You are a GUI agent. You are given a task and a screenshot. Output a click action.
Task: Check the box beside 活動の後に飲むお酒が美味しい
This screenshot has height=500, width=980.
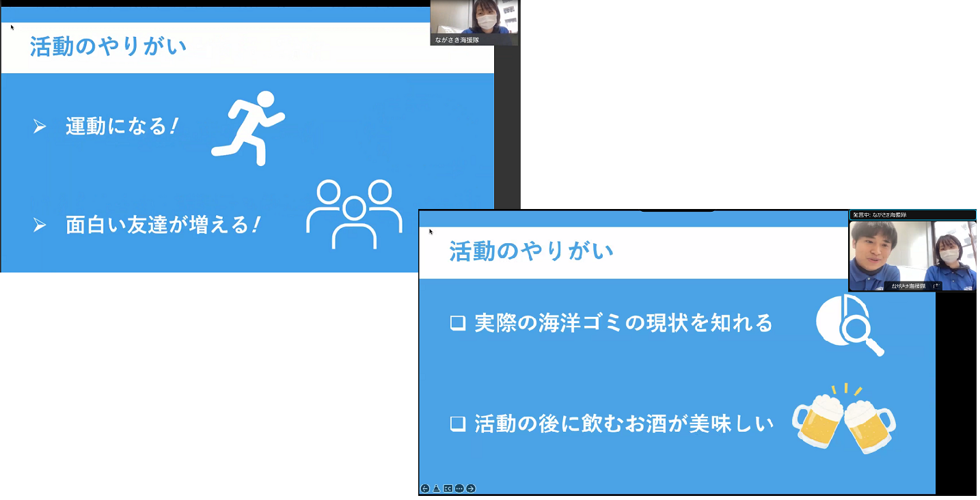(457, 423)
